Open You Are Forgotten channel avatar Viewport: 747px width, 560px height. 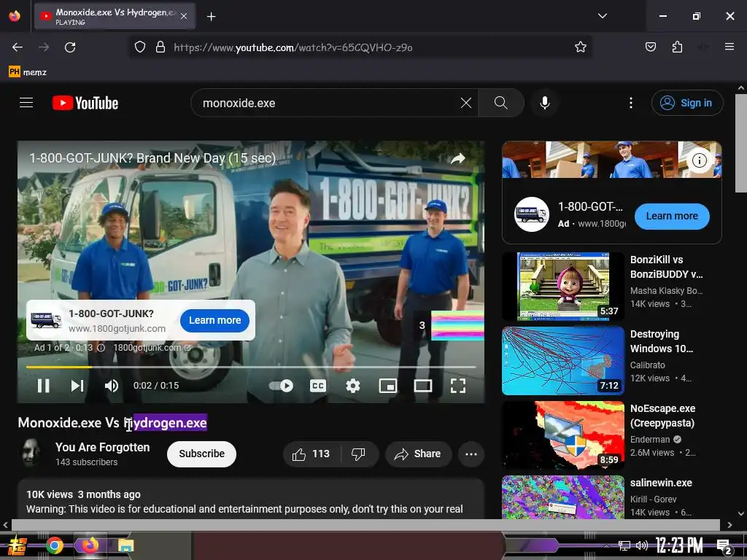pyautogui.click(x=31, y=453)
